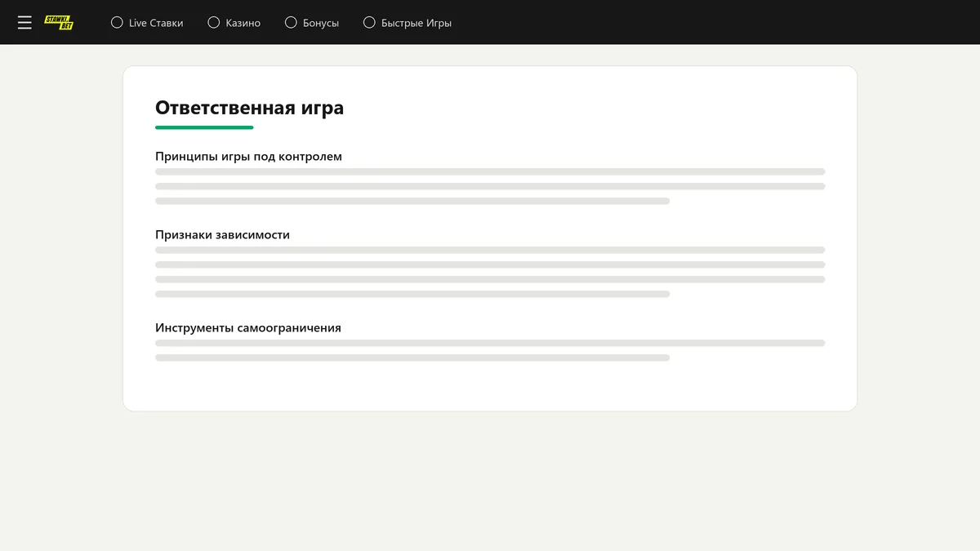The height and width of the screenshot is (551, 980).
Task: Click the StawkiBet logo
Action: click(x=59, y=23)
